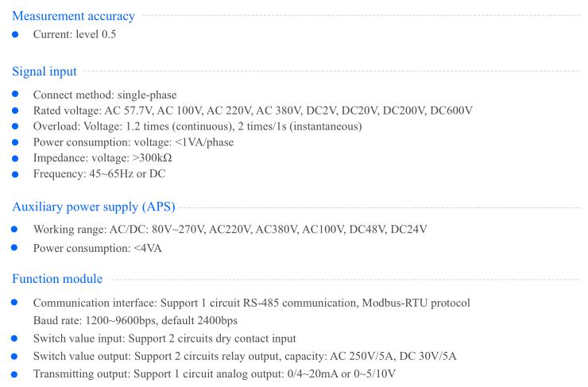Click the Signal input heading

[x=44, y=72]
